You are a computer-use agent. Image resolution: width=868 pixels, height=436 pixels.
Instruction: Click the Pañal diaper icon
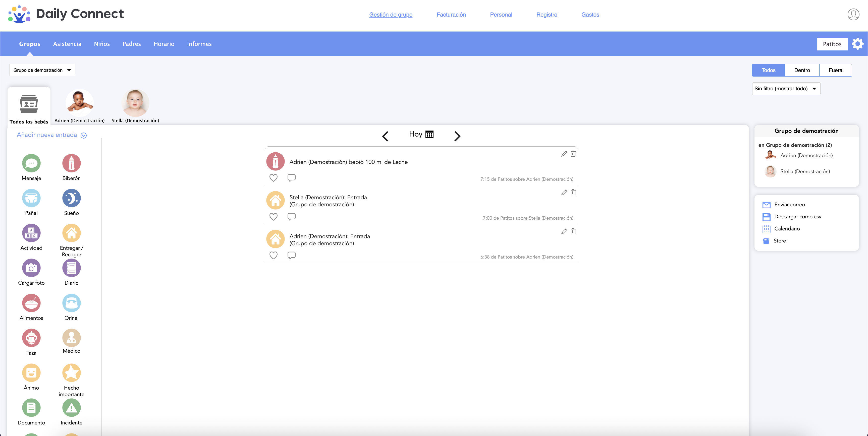coord(31,198)
